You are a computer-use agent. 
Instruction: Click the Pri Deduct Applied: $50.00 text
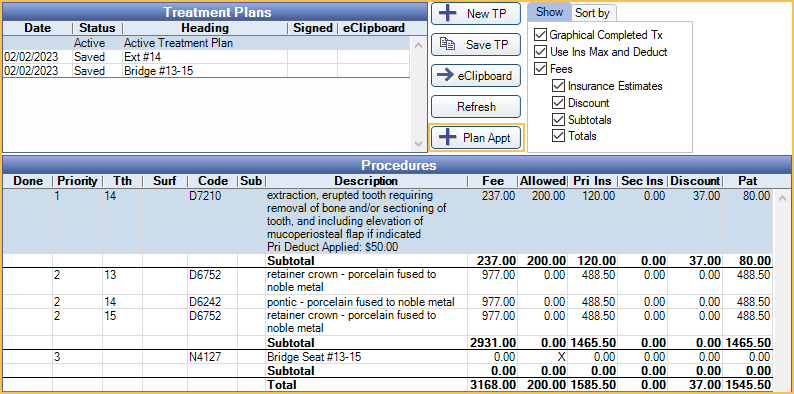click(333, 248)
